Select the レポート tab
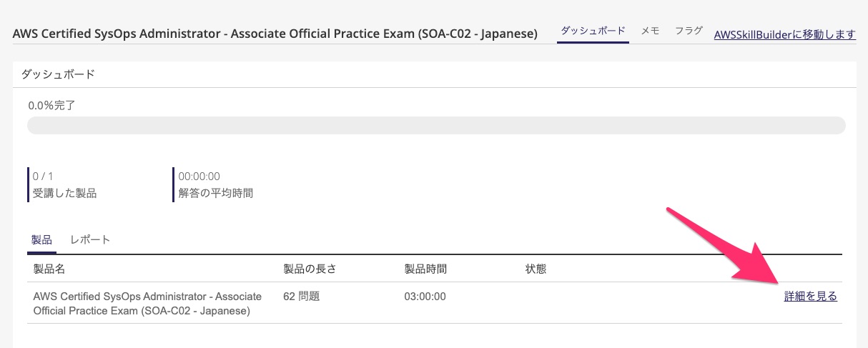This screenshot has width=868, height=348. coord(90,239)
